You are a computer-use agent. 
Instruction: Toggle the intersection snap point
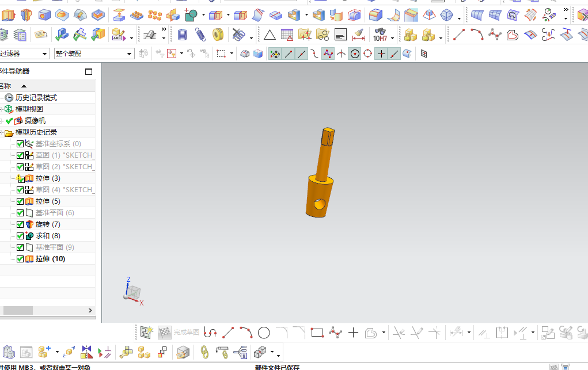(341, 54)
